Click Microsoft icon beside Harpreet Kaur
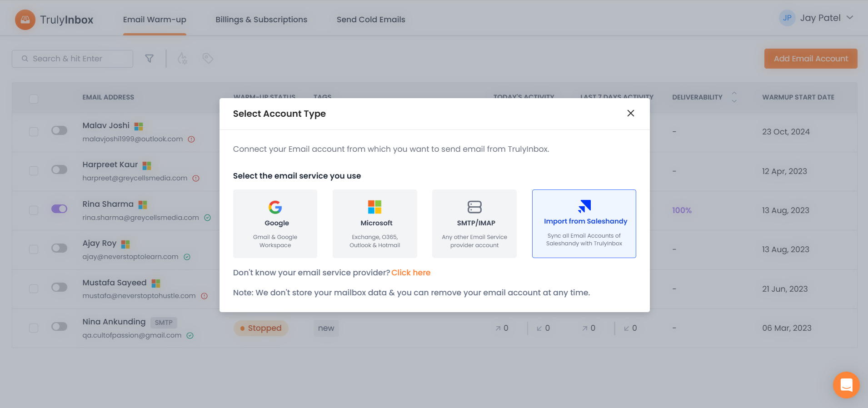Screen dimensions: 868x408 click(x=147, y=165)
